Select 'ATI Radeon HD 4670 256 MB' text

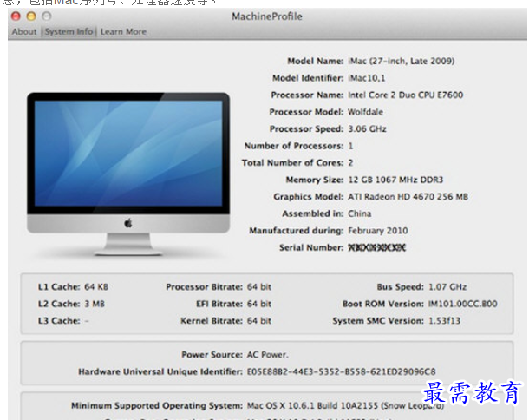(408, 196)
